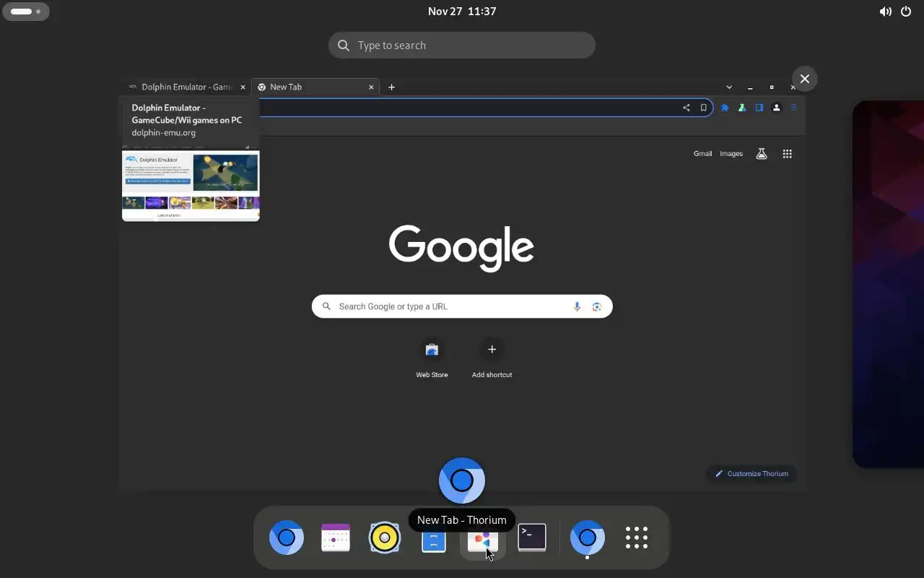Switch to the adjacent workspace on the right
The image size is (924, 578).
pyautogui.click(x=888, y=284)
